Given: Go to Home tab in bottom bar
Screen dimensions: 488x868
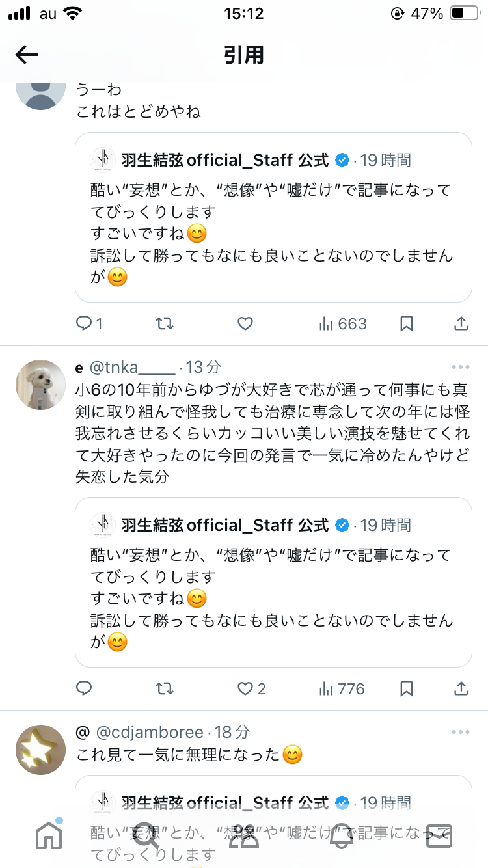Looking at the screenshot, I should (49, 835).
